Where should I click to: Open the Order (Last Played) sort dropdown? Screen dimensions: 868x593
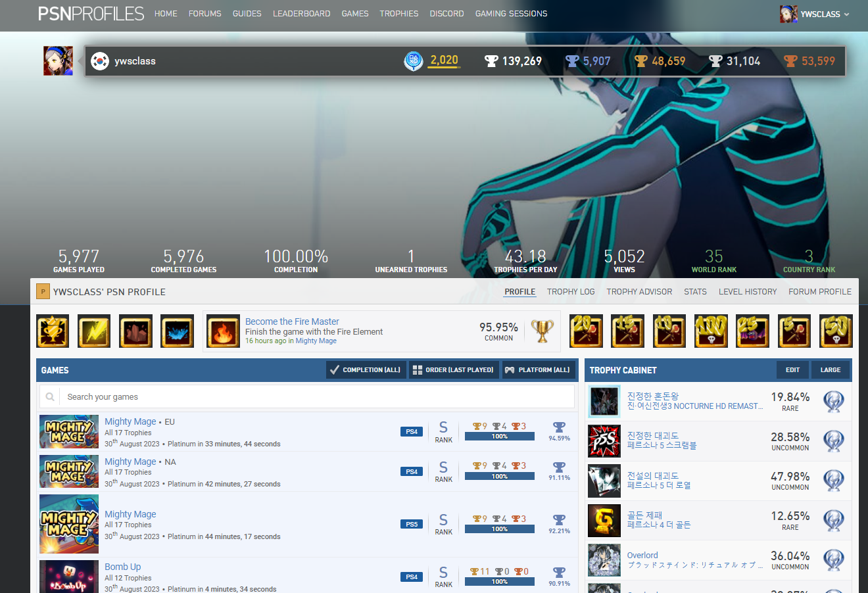point(454,370)
